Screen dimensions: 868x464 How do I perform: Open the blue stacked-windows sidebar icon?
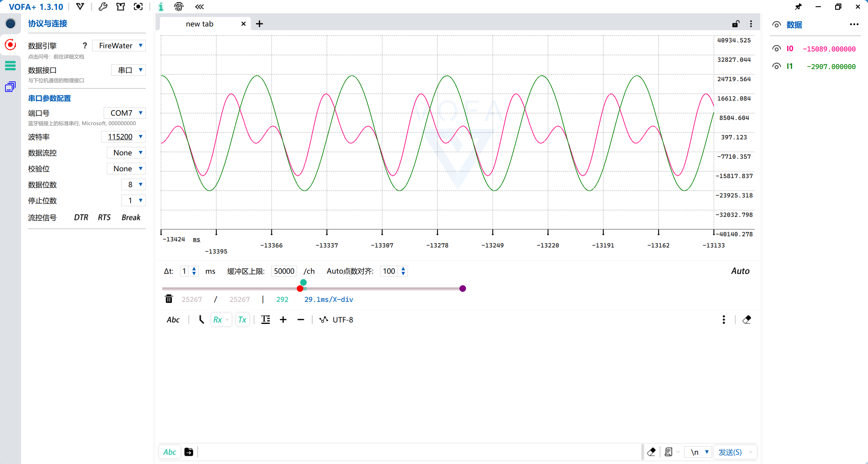coord(11,87)
